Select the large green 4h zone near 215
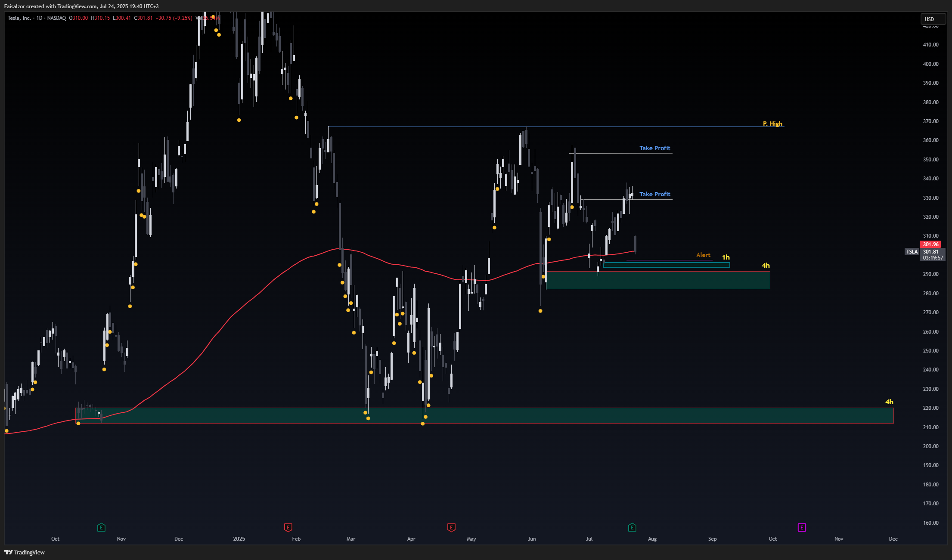Image resolution: width=952 pixels, height=560 pixels. point(484,415)
